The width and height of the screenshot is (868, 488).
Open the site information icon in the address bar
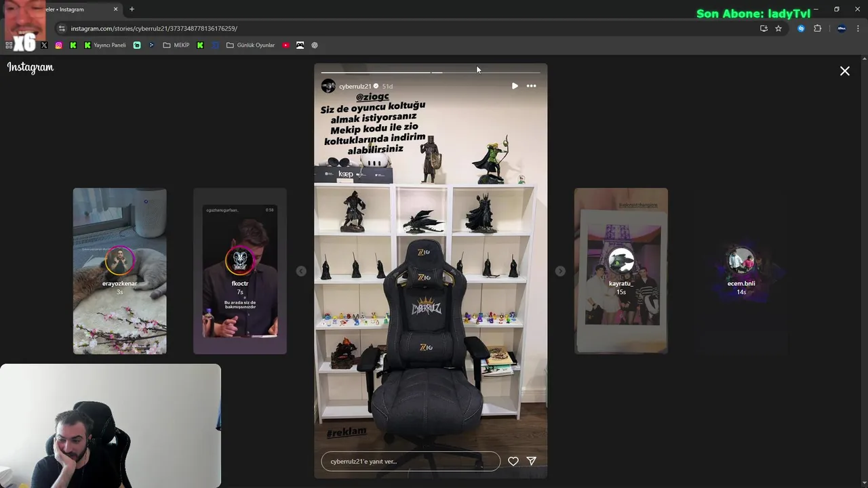tap(62, 28)
